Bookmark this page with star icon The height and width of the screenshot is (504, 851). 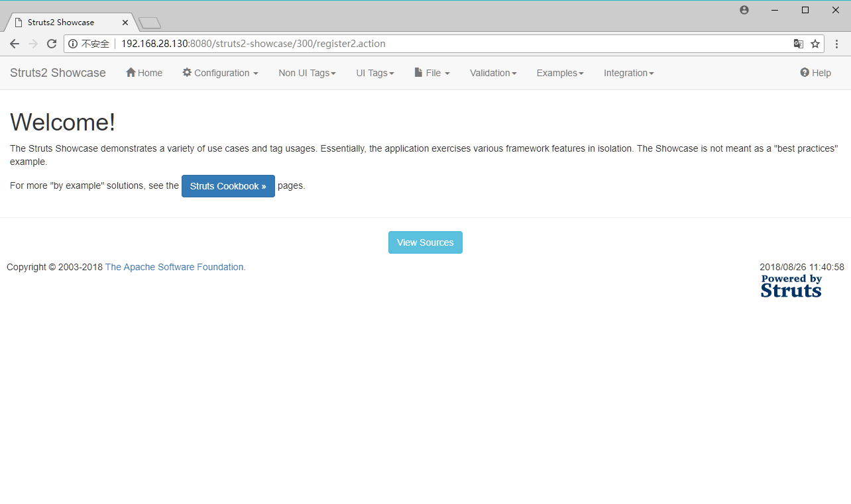point(815,44)
